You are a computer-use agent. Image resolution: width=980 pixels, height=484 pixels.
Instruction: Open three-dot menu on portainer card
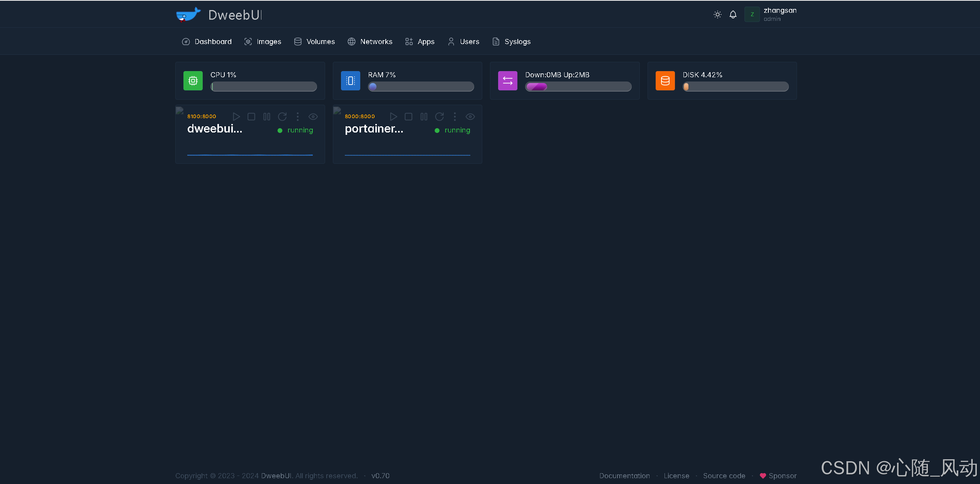[455, 117]
